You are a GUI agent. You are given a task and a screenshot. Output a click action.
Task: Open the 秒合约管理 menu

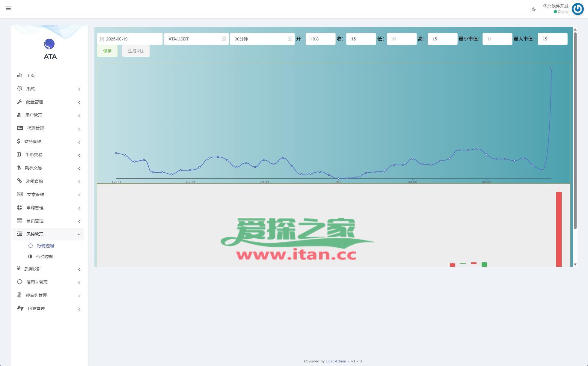48,295
